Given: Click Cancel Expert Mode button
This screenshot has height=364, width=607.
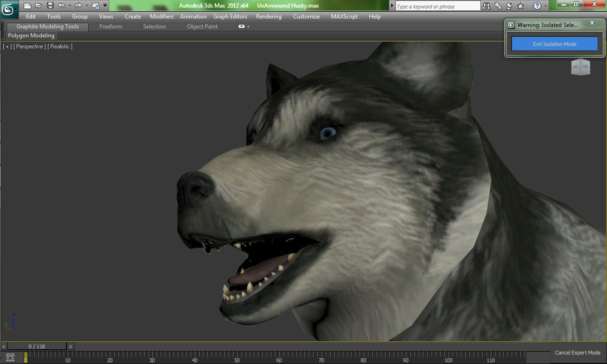Looking at the screenshot, I should click(x=578, y=353).
